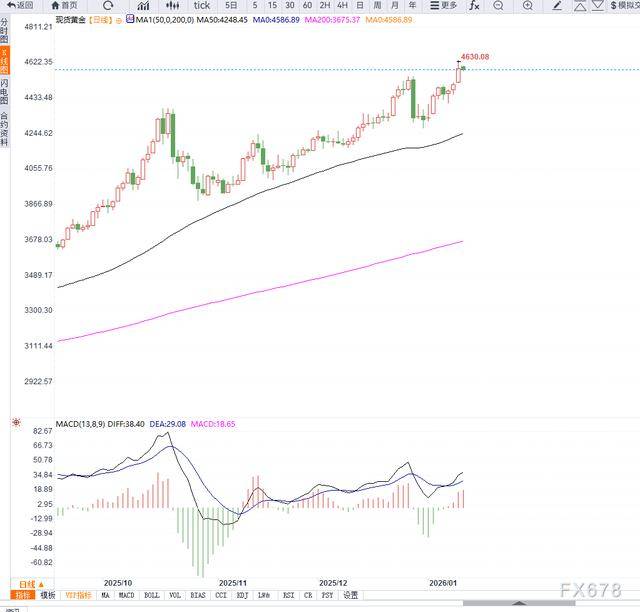Click the refresh icon in toolbar
This screenshot has height=612, width=640.
pyautogui.click(x=108, y=5)
